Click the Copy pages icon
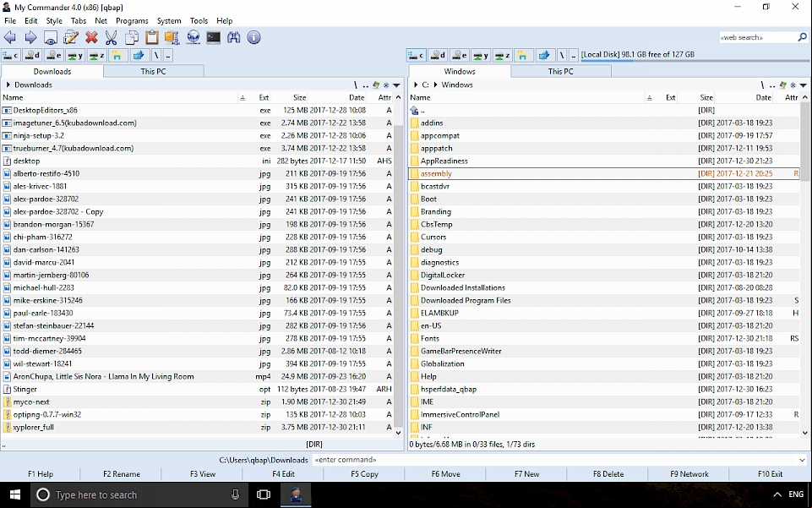812x508 pixels. (132, 37)
